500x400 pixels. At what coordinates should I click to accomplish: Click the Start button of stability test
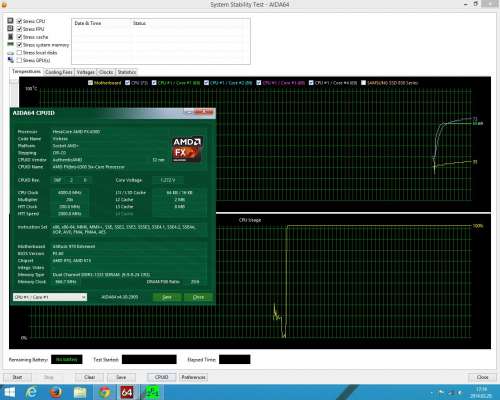click(x=17, y=377)
